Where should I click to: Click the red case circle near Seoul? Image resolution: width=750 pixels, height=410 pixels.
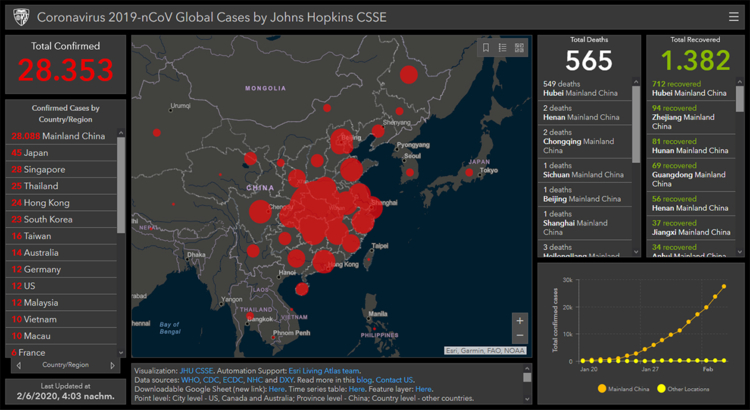click(x=410, y=173)
